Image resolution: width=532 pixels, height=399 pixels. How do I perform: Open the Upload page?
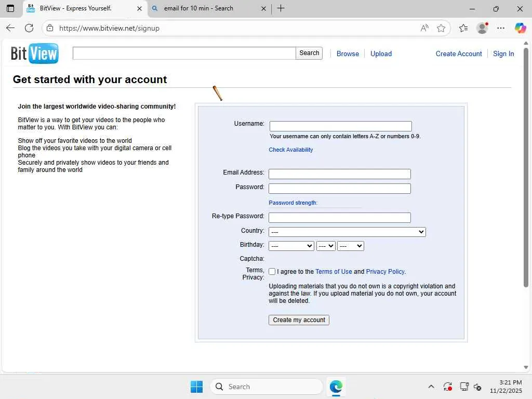click(381, 54)
